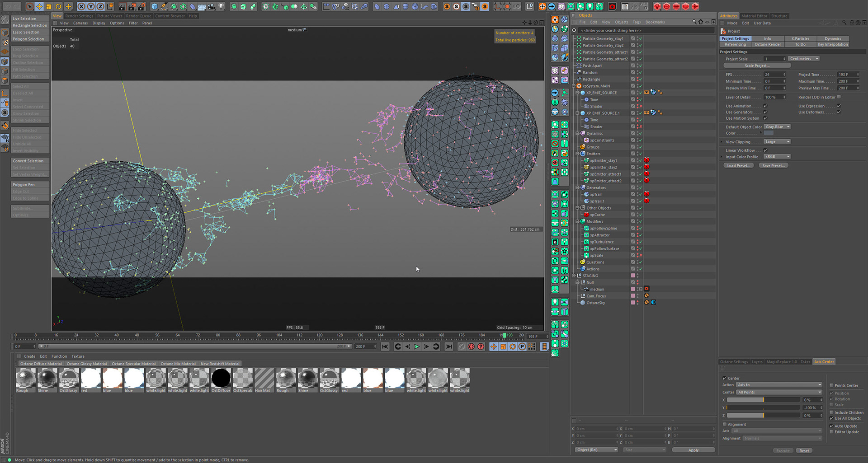Viewport: 868px width, 463px height.
Task: Click the red tag on xpEmitter_stay1
Action: [x=646, y=160]
